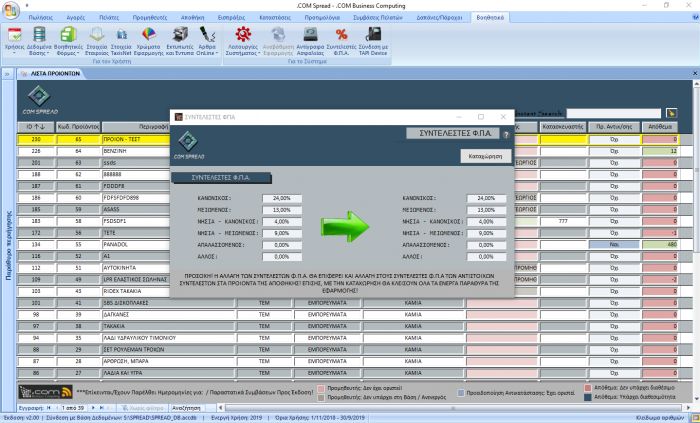
Task: Click the pink Προμηθευτής legend swatch
Action: [x=321, y=388]
